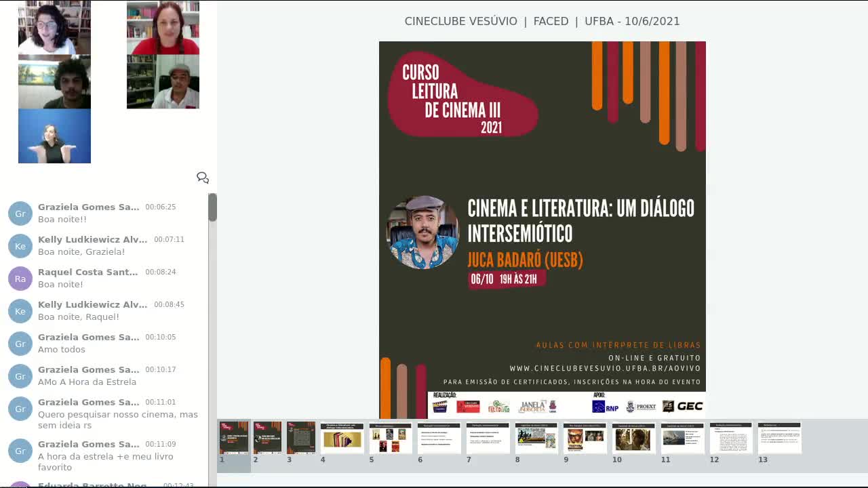868x488 pixels.
Task: Click the message 'Quero pesquisar nosso cinema, mas sem ideia rs'
Action: [118, 420]
